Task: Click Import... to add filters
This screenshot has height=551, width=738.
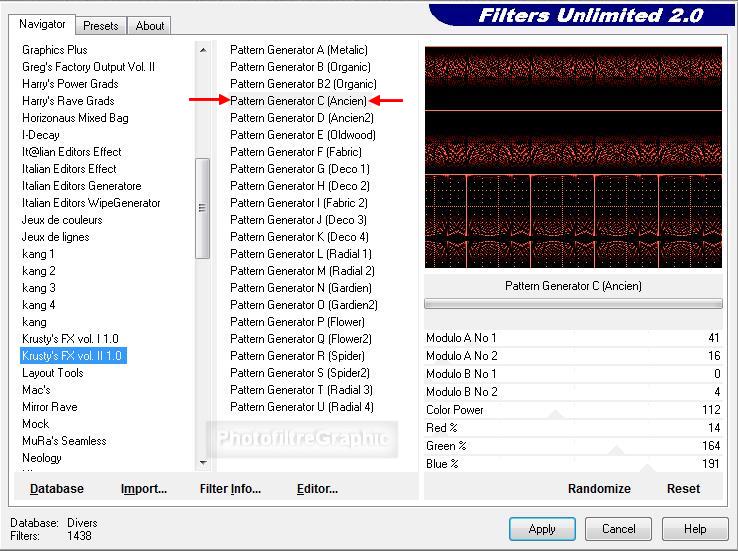Action: 144,489
